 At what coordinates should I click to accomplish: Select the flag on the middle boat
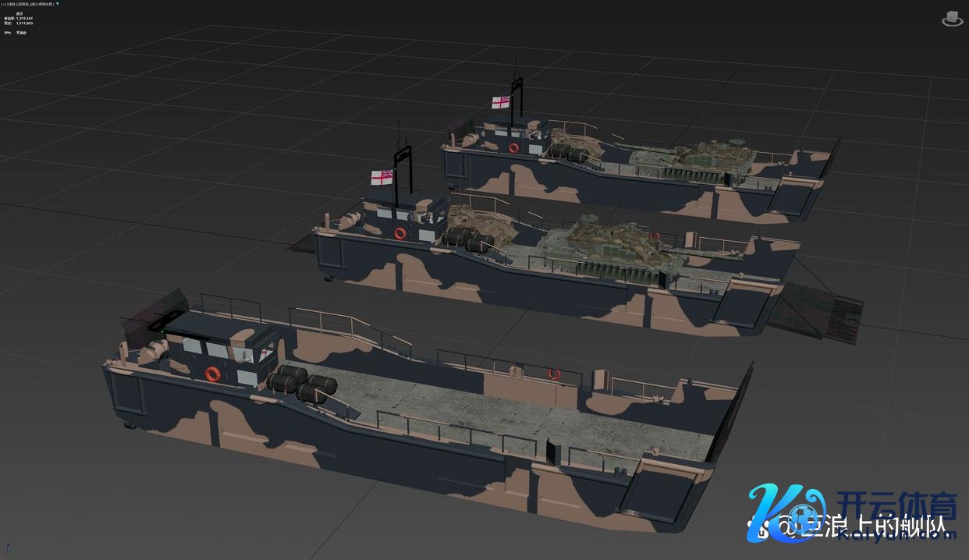[382, 178]
